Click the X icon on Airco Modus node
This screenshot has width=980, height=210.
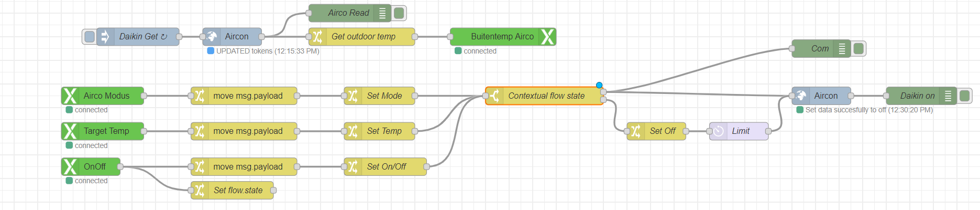(x=70, y=96)
